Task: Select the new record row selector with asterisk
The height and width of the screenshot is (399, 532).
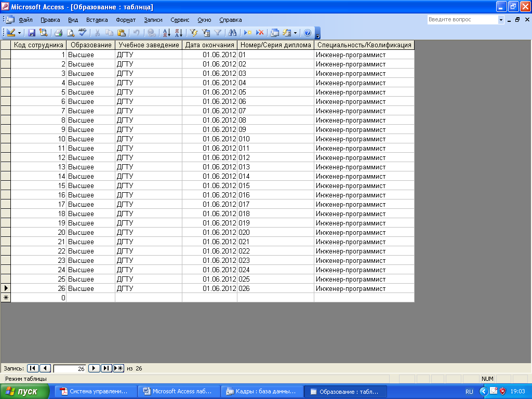Action: pos(5,298)
